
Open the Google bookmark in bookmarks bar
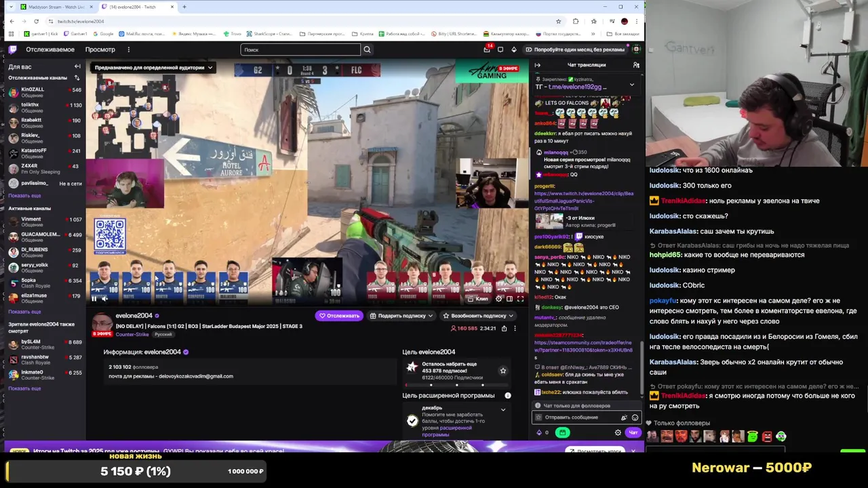coord(104,34)
